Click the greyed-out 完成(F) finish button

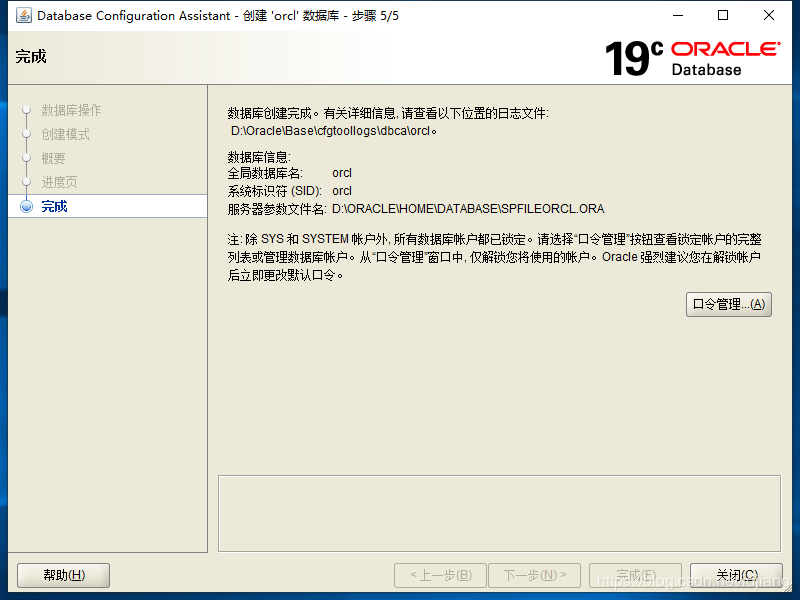click(635, 576)
